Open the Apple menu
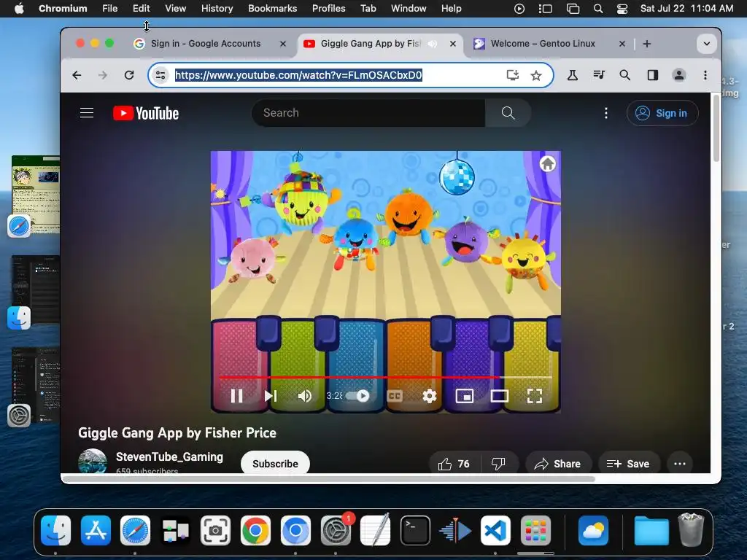The image size is (747, 560). click(19, 8)
